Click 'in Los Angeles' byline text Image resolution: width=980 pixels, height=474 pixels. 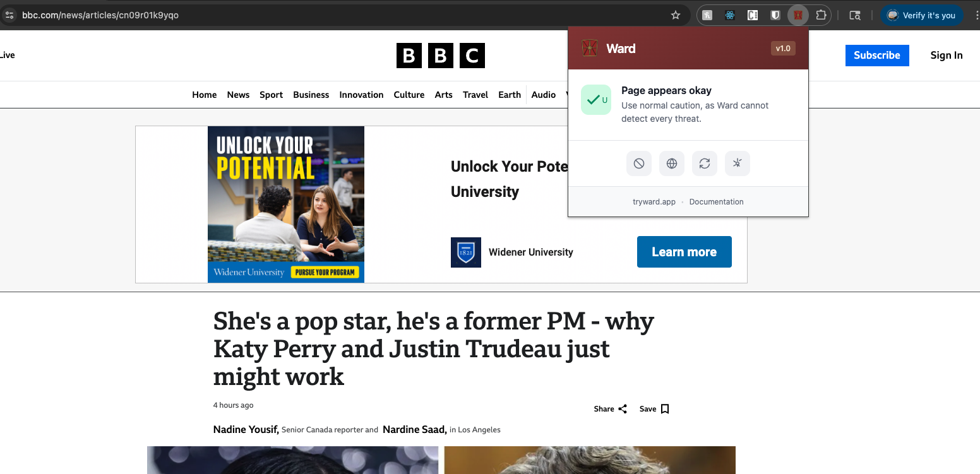[x=475, y=430]
